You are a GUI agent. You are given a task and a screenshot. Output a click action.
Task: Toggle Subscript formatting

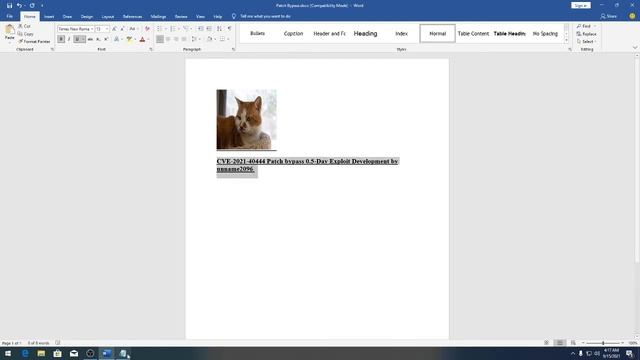tap(98, 39)
